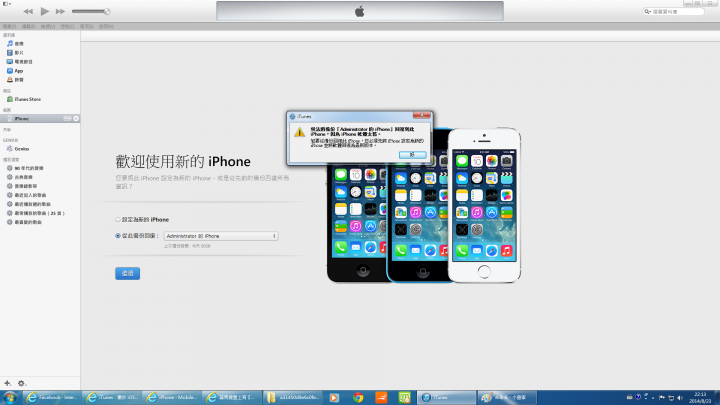Open the folder window on the taskbar

click(292, 398)
